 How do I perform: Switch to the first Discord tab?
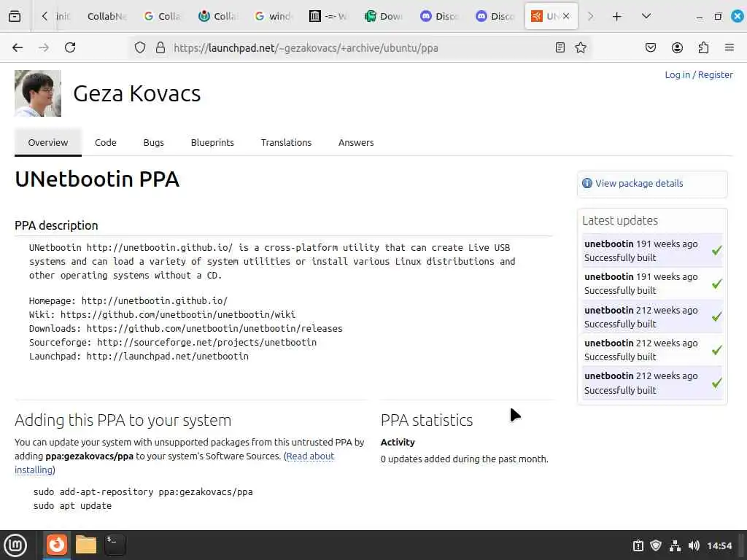point(438,16)
